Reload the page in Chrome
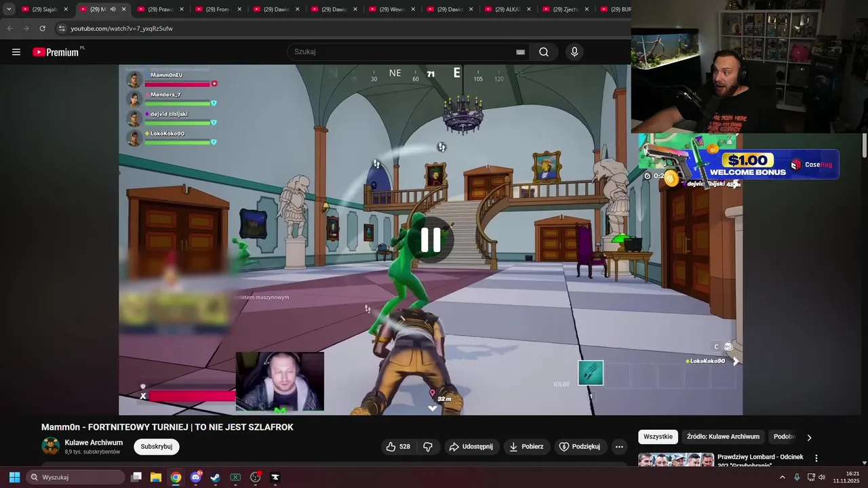The height and width of the screenshot is (488, 868). [42, 28]
